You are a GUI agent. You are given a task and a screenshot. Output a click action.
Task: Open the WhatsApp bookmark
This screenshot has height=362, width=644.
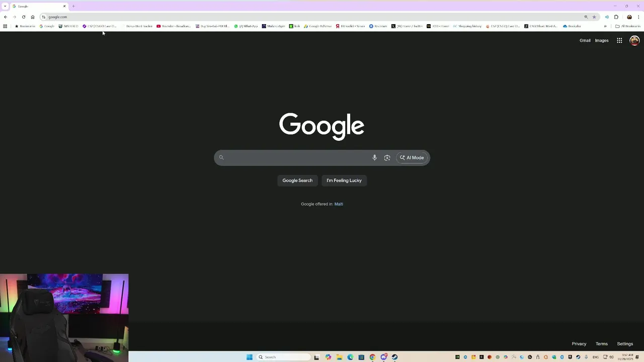pyautogui.click(x=246, y=26)
